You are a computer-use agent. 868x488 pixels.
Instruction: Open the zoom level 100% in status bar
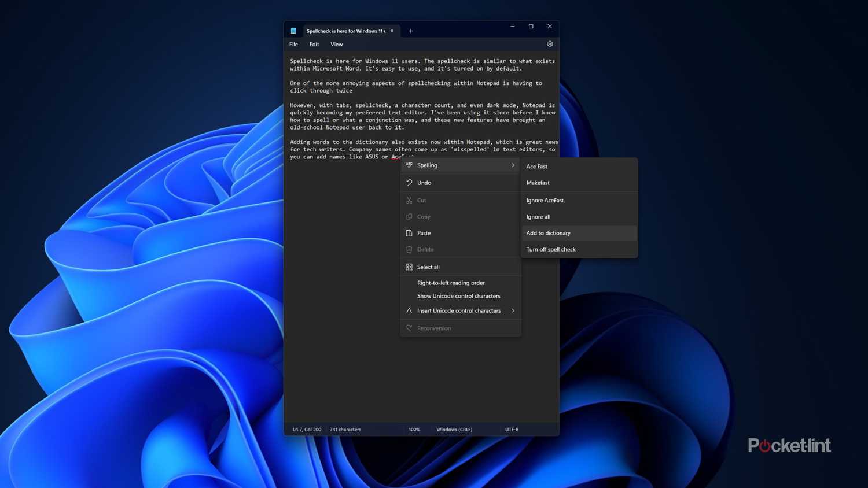point(414,430)
